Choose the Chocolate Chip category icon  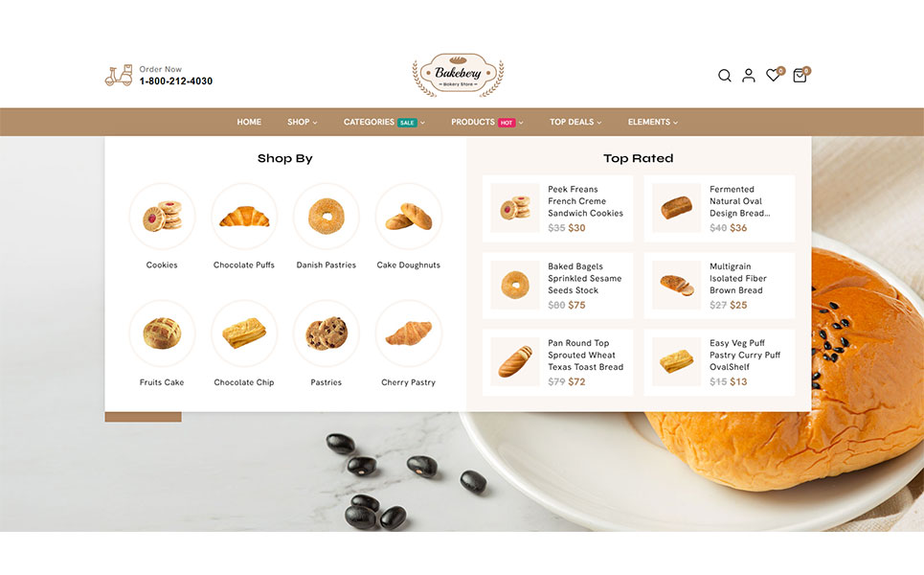(x=244, y=333)
